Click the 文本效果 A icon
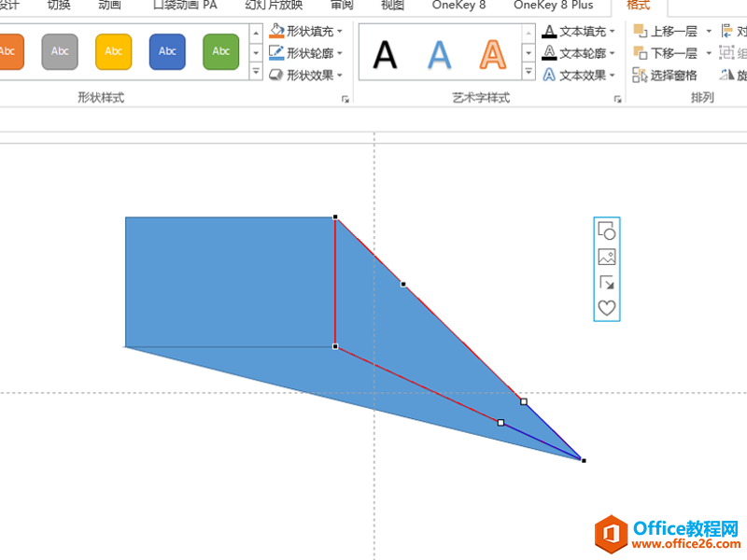 click(549, 75)
